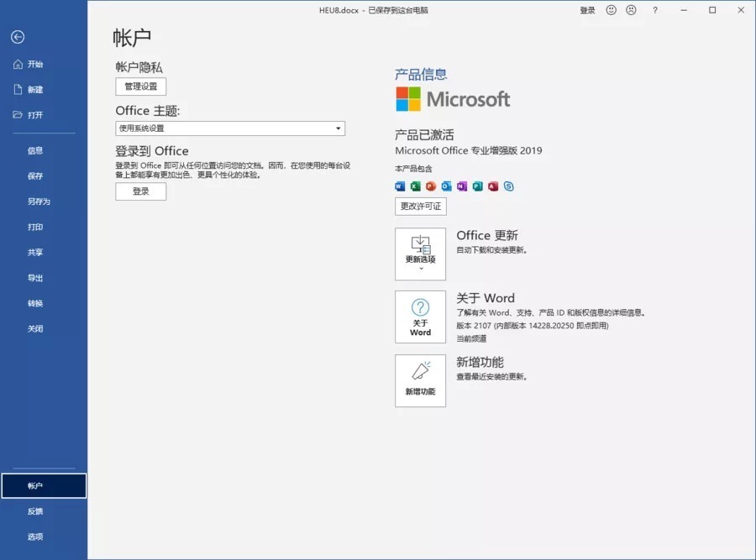This screenshot has width=756, height=560.
Task: Click the Publisher icon
Action: pyautogui.click(x=478, y=186)
